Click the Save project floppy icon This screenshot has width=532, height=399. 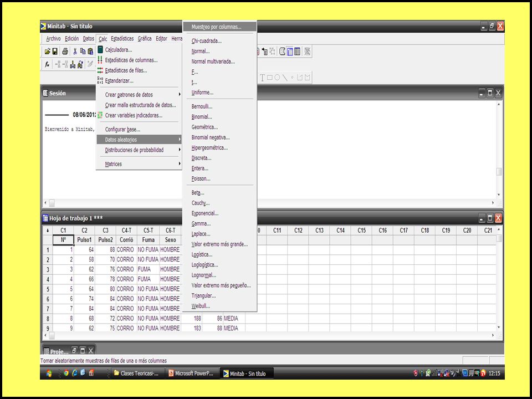click(55, 51)
